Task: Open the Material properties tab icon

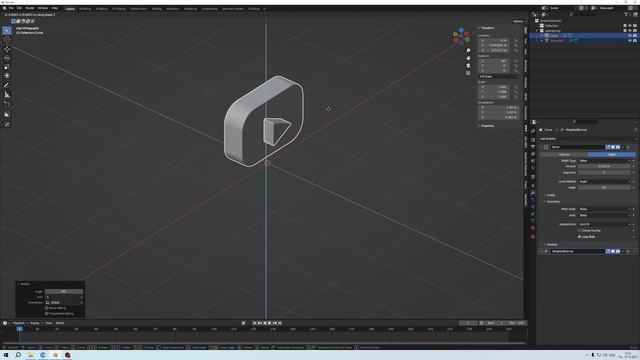Action: pos(533,228)
